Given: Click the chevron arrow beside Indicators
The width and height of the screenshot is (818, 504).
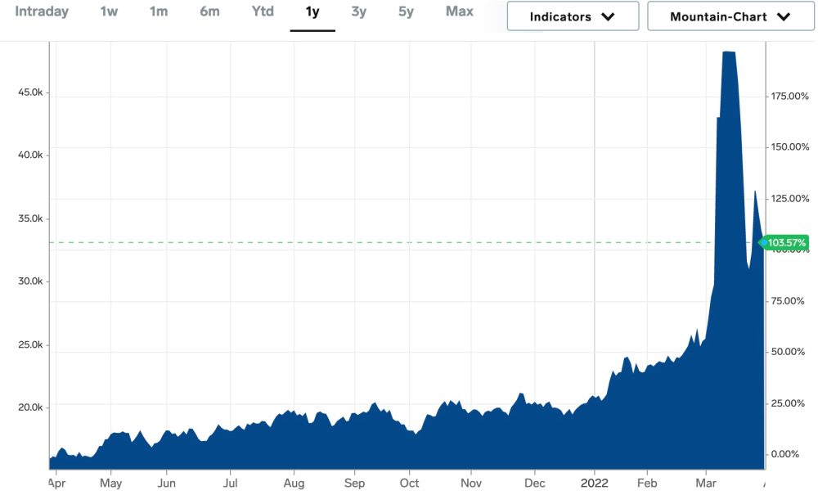Looking at the screenshot, I should coord(608,16).
